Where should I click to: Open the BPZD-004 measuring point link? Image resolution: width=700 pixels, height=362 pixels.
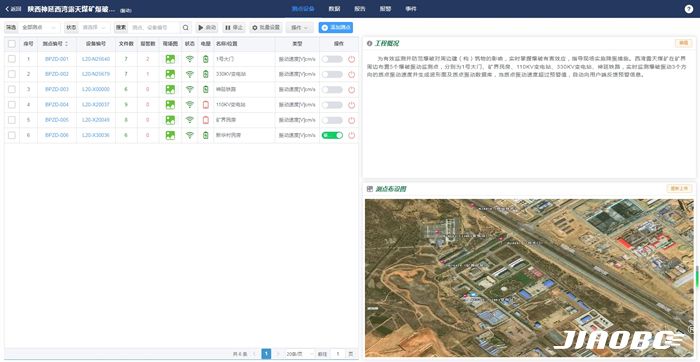57,104
